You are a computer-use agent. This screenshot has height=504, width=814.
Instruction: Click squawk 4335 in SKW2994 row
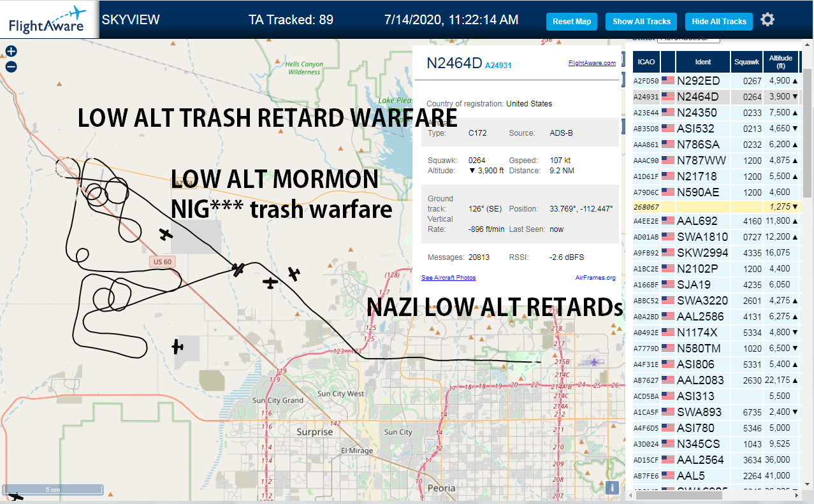(752, 254)
